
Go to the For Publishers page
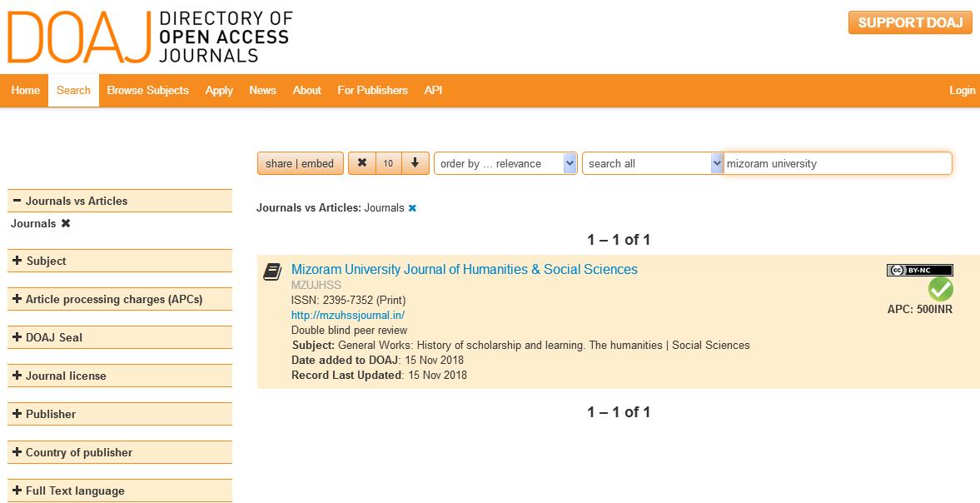[372, 90]
